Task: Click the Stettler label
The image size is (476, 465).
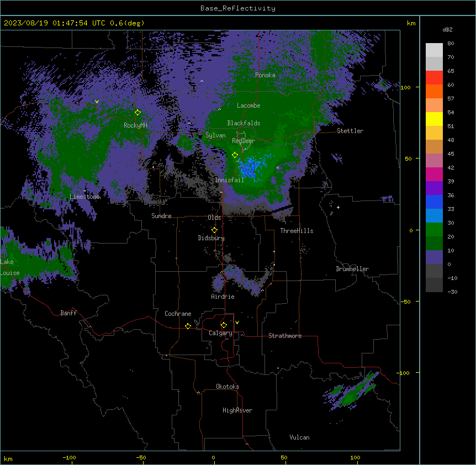Action: pos(350,131)
